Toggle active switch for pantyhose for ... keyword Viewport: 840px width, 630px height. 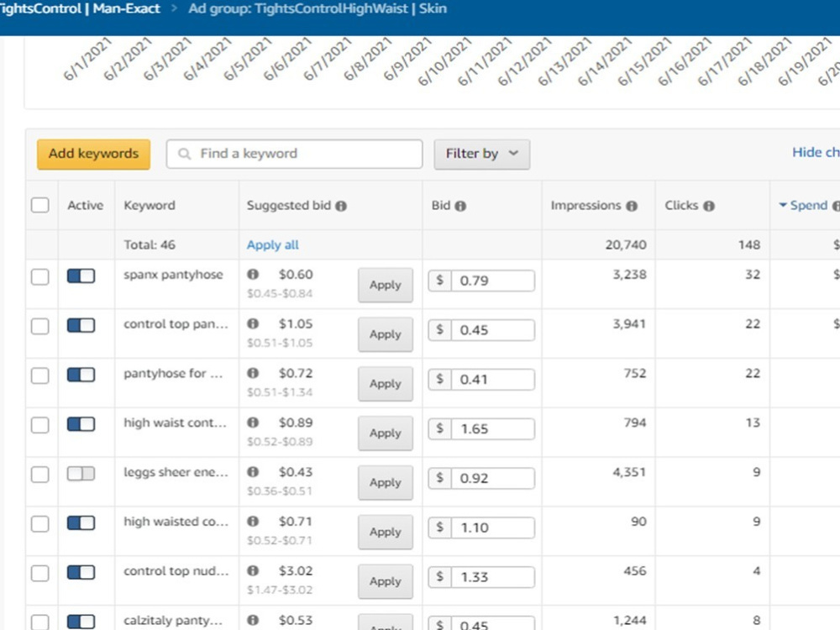point(81,375)
